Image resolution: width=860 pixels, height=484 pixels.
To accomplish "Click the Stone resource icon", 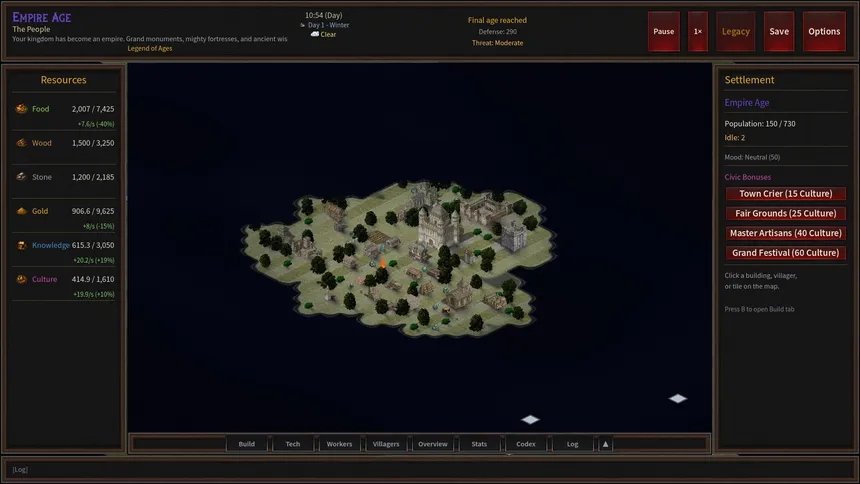I will pos(22,177).
